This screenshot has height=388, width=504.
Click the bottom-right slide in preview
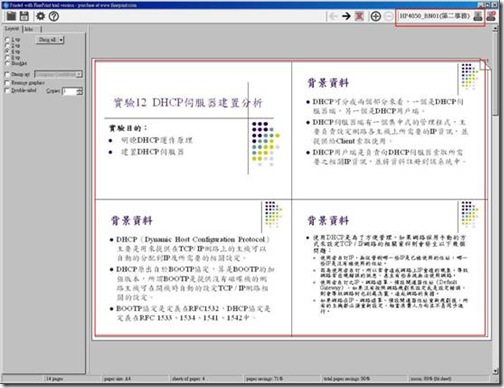click(x=389, y=268)
